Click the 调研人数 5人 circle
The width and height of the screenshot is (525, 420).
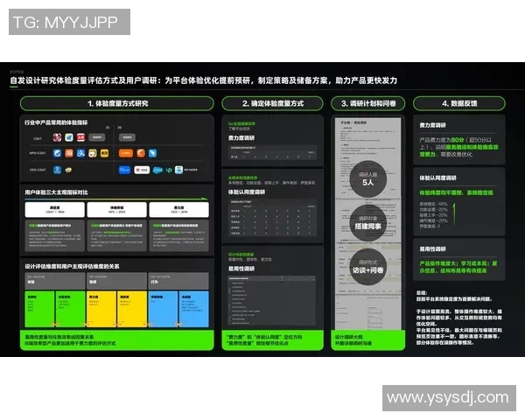pyautogui.click(x=367, y=178)
